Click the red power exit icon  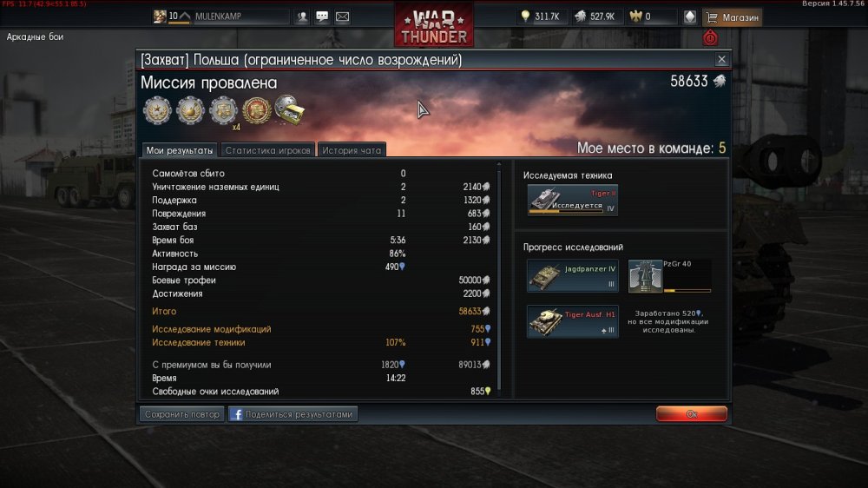point(710,37)
